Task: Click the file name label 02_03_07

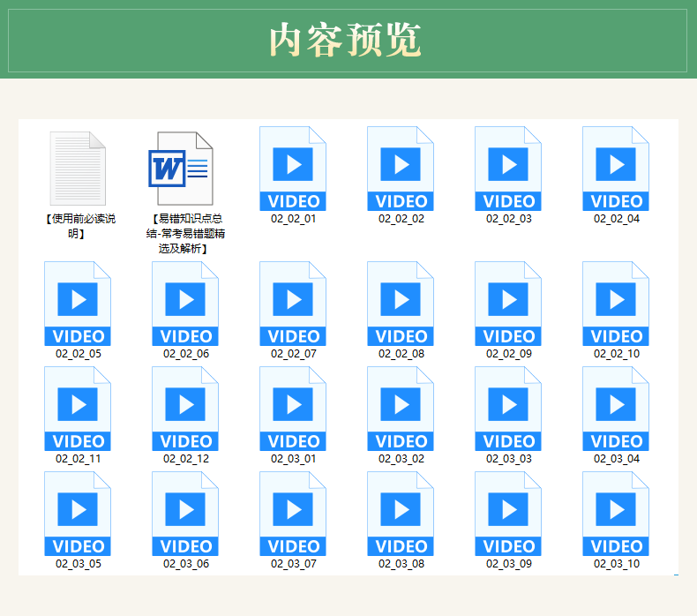Action: (x=294, y=564)
